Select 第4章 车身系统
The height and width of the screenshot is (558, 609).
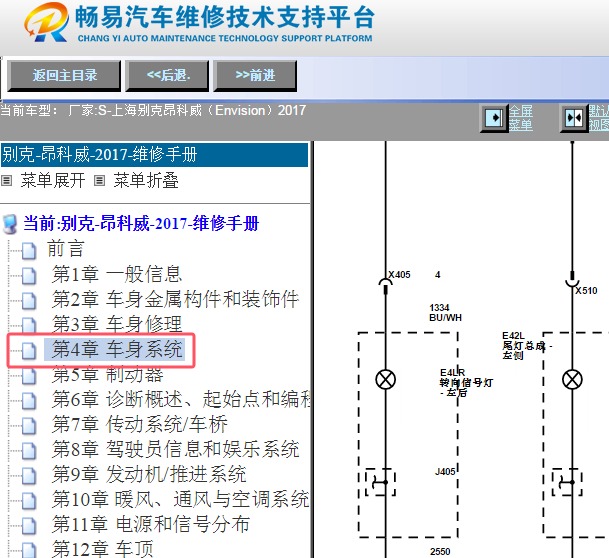117,349
